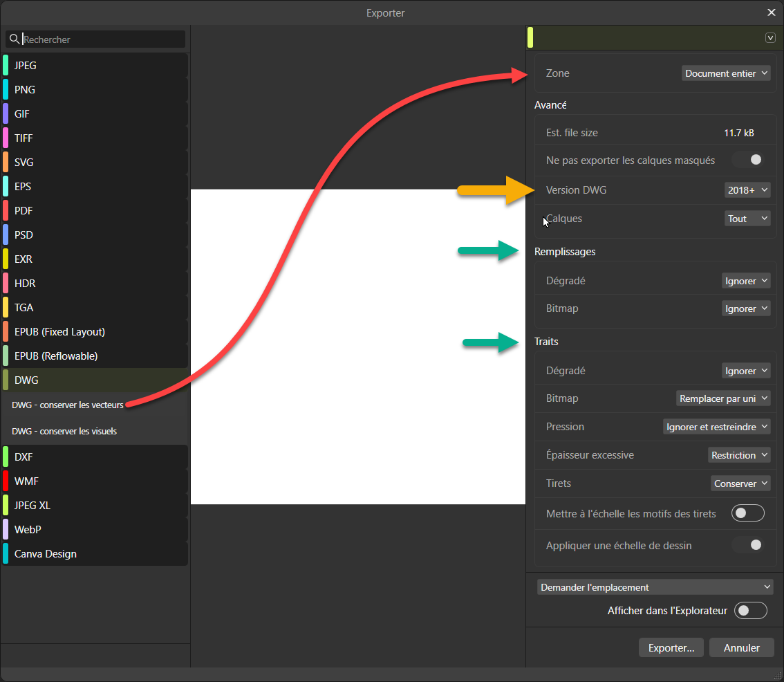Image resolution: width=784 pixels, height=682 pixels.
Task: Choose the Canva Design format
Action: point(46,554)
